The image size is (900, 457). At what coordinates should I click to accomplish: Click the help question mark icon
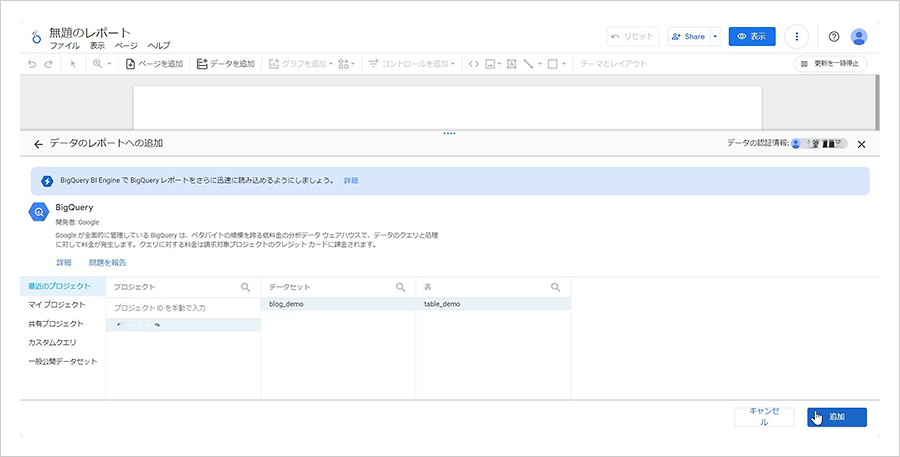point(834,36)
